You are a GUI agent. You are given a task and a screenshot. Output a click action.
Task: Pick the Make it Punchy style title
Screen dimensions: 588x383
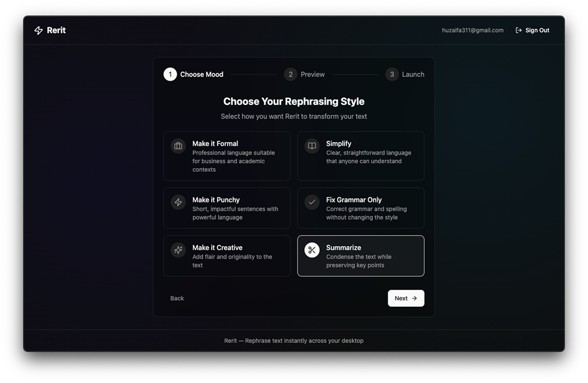point(216,200)
